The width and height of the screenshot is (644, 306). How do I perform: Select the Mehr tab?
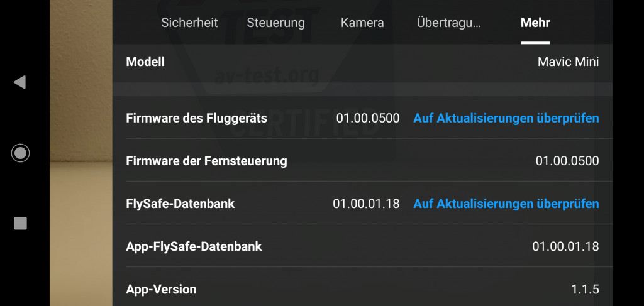click(x=535, y=23)
